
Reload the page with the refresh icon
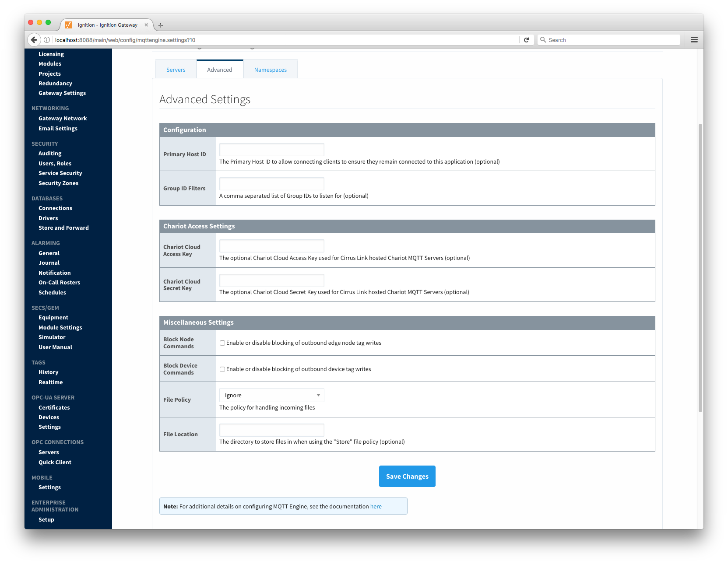pos(527,40)
